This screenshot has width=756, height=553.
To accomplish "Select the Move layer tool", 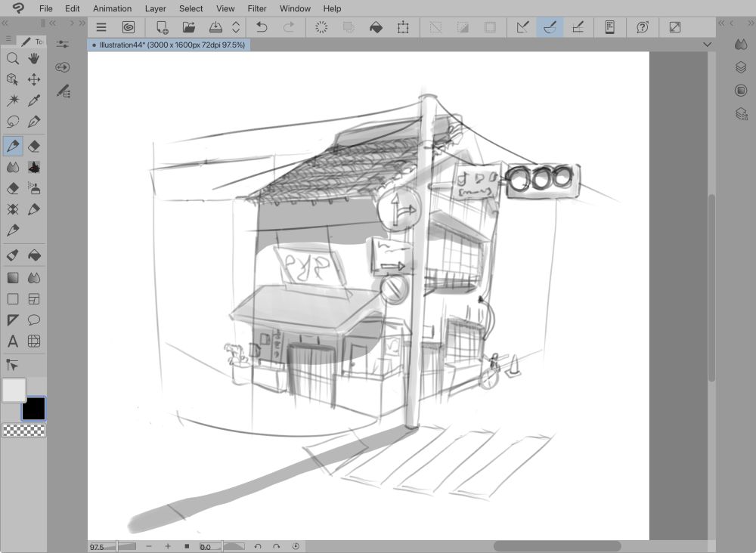I will 34,79.
